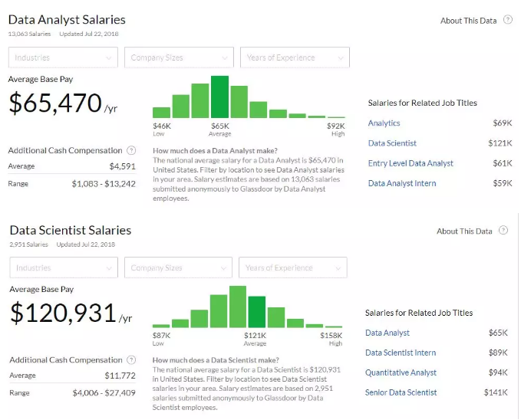Screen dimensions: 521x420
Task: Open the Senior Data Scientist link
Action: (401, 392)
